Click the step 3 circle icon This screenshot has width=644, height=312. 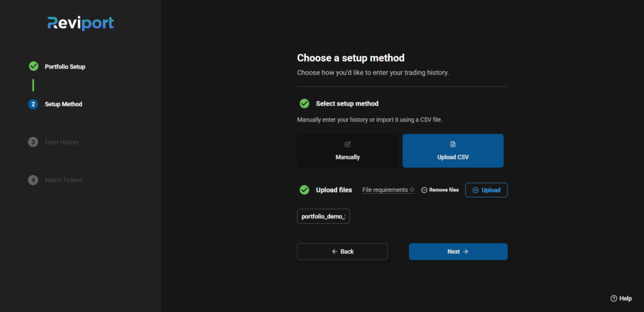pos(33,142)
